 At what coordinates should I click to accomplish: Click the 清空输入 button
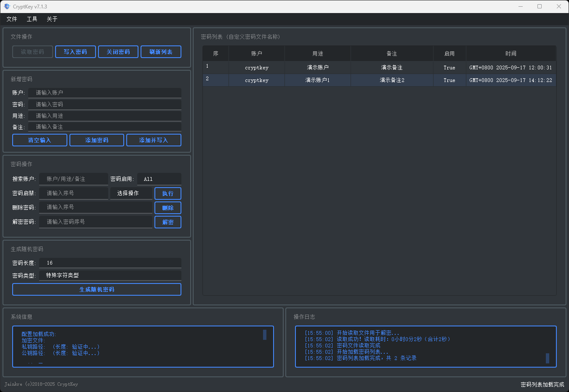coord(40,140)
